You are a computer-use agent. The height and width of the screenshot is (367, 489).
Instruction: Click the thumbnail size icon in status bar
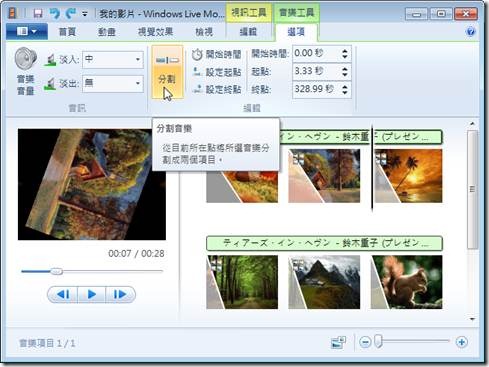click(338, 342)
